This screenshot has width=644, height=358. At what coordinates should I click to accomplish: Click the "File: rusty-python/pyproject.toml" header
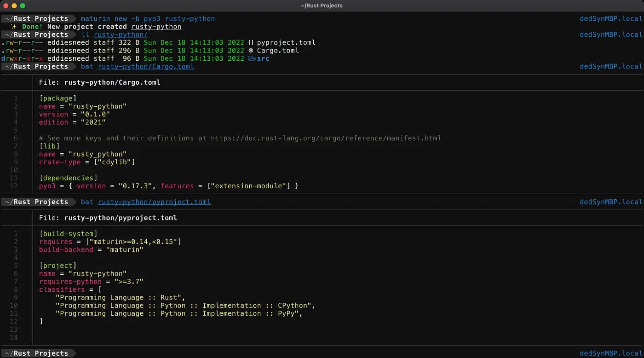[x=108, y=218]
